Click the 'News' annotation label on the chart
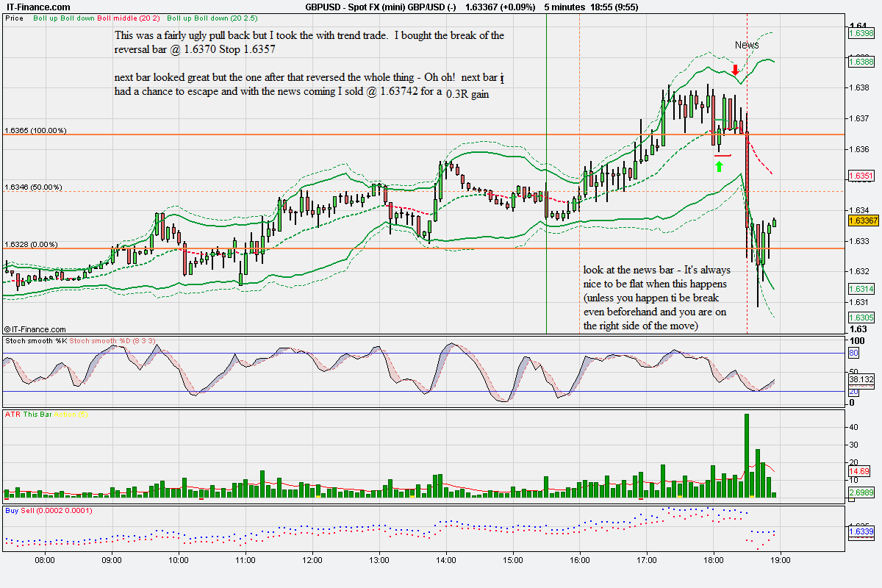Screen dimensions: 882x588 click(x=747, y=45)
